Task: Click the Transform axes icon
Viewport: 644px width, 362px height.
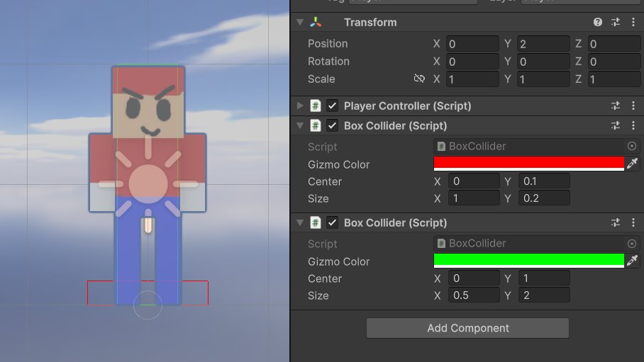Action: [316, 22]
